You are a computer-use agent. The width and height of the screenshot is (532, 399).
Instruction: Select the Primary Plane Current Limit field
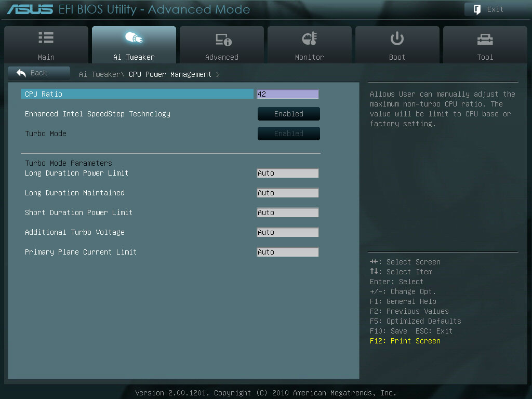(x=288, y=252)
